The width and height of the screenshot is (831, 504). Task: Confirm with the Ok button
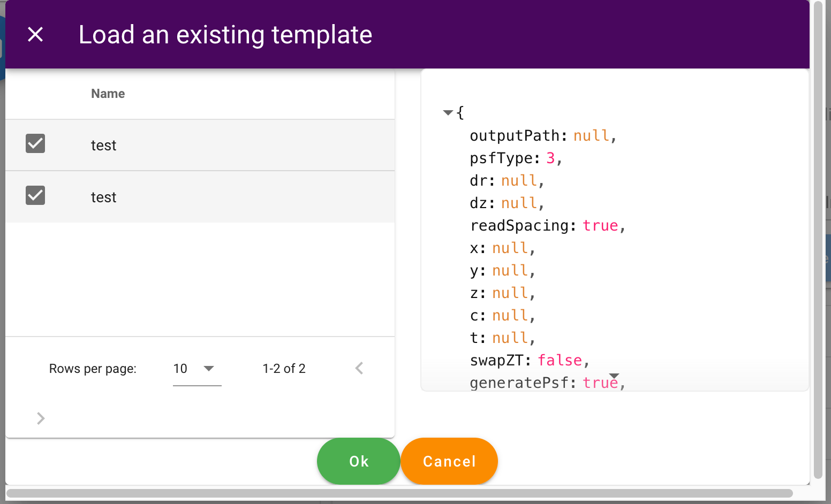[x=358, y=461]
